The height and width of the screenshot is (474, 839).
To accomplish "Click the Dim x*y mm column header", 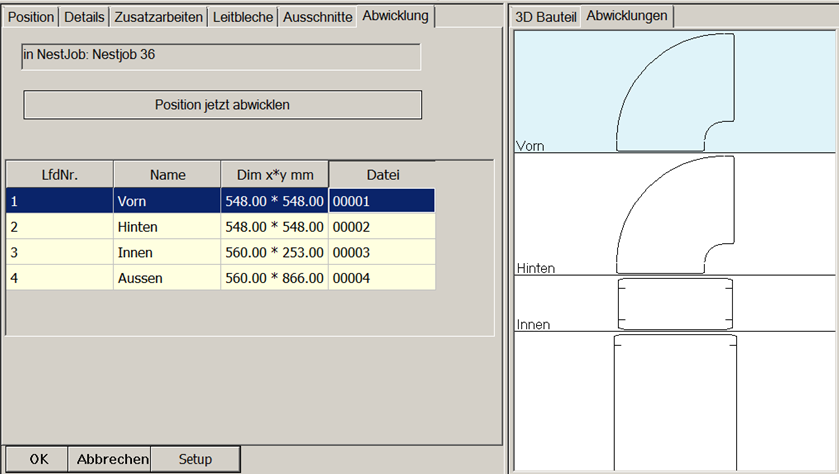I will 274,174.
